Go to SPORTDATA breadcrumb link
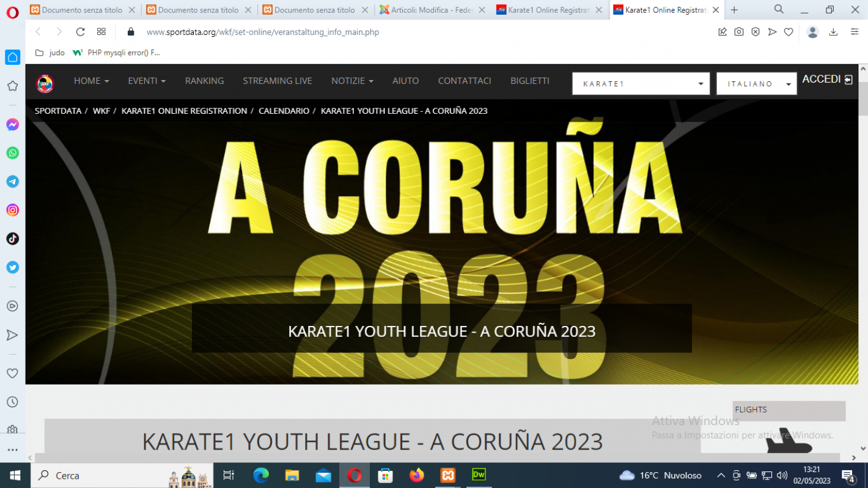Image resolution: width=868 pixels, height=488 pixels. [x=58, y=111]
